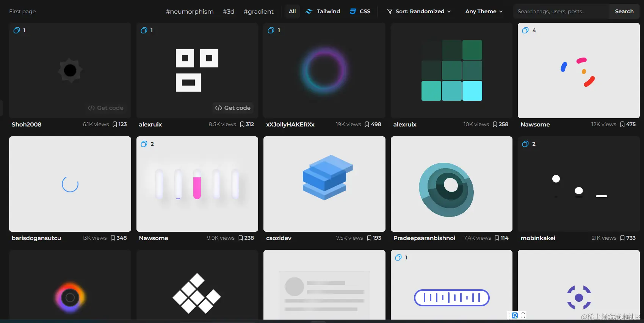Open the gray skeleton card loader preview
Image resolution: width=644 pixels, height=323 pixels.
pos(324,285)
